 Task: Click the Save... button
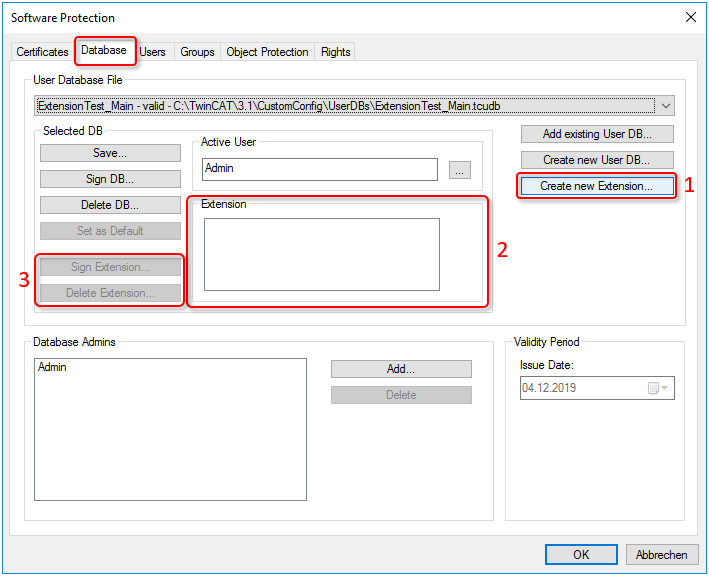pos(110,153)
